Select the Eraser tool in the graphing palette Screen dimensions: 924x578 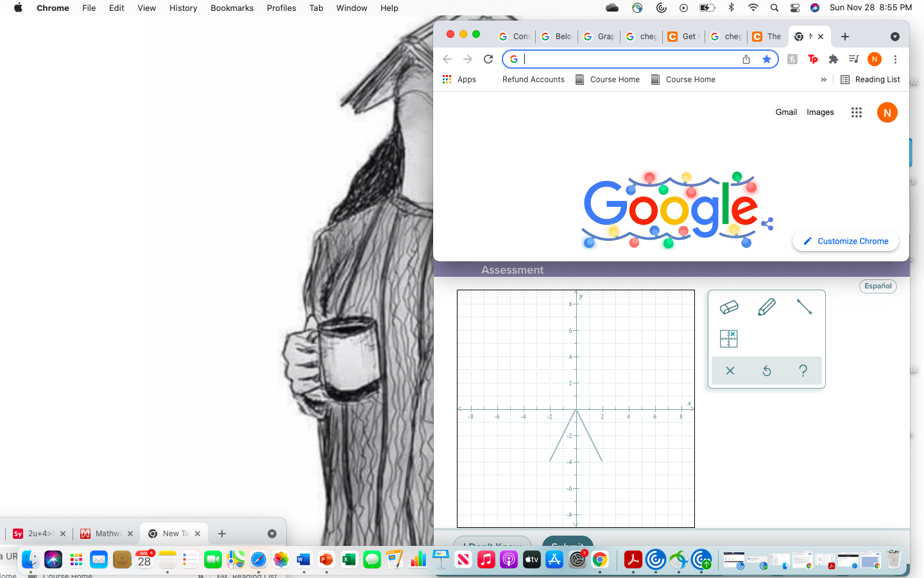(730, 307)
